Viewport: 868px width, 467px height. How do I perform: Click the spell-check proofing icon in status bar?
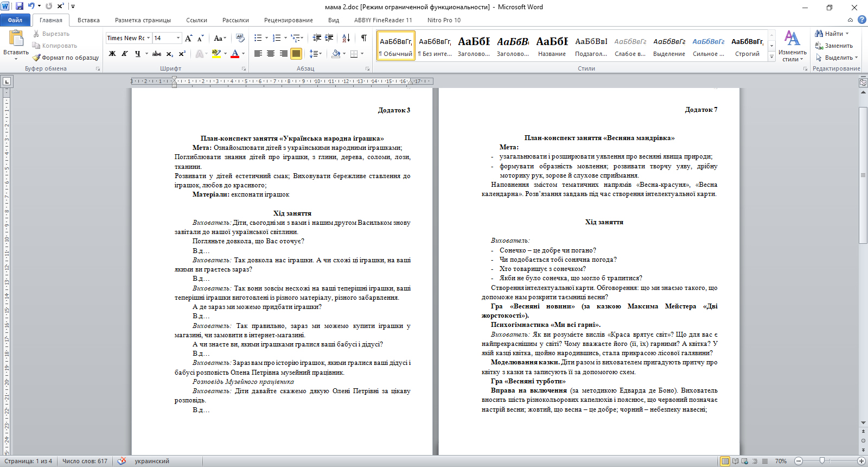tap(122, 461)
